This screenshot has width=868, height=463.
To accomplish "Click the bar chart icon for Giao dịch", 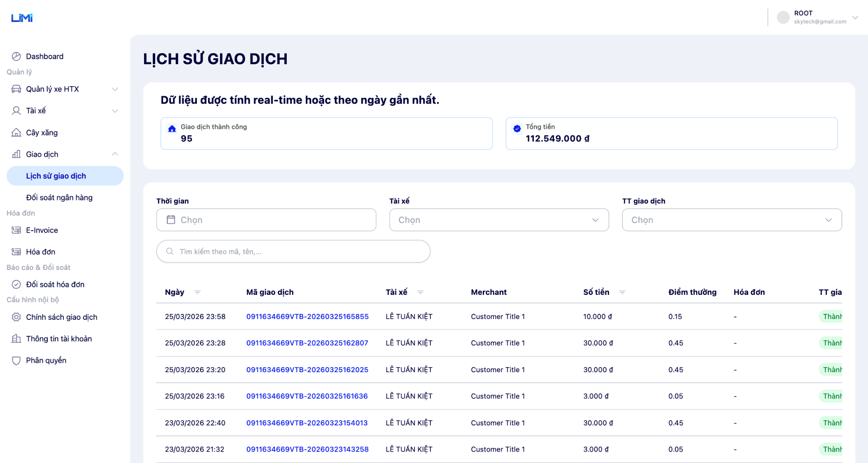I will (x=16, y=154).
